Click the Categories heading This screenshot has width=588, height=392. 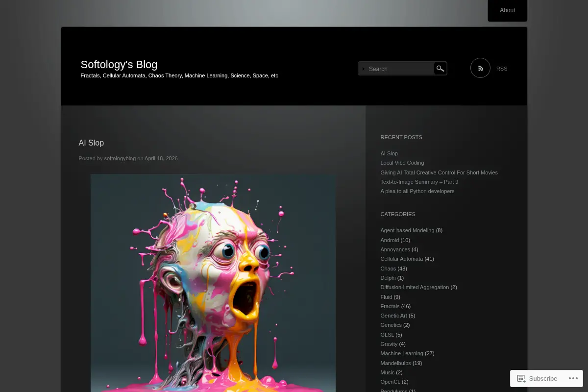pyautogui.click(x=398, y=214)
